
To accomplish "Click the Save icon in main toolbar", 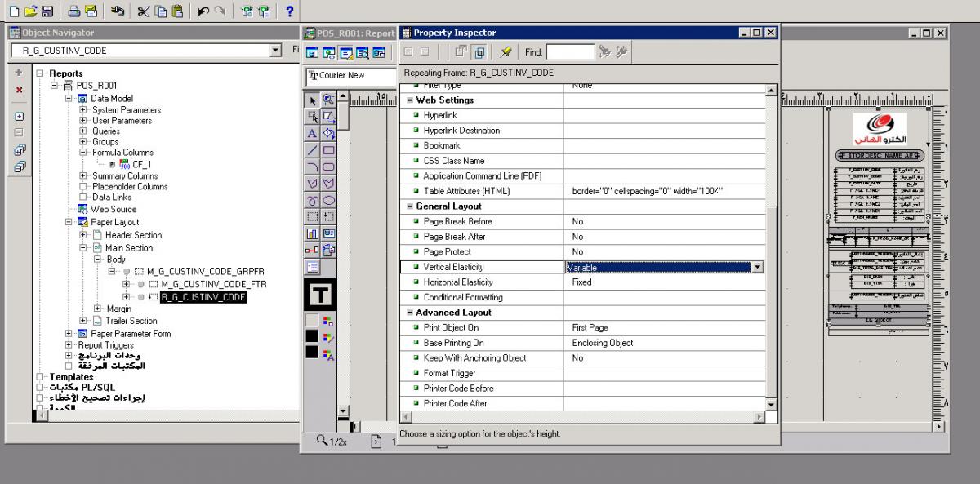I will click(47, 11).
